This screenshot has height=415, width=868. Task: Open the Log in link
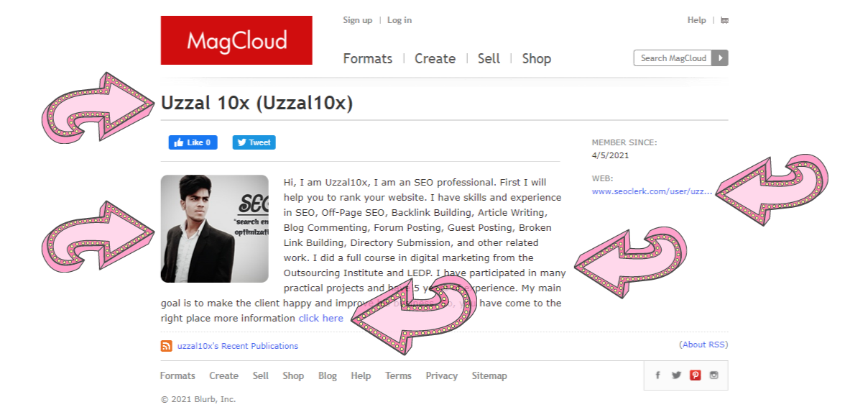(399, 20)
